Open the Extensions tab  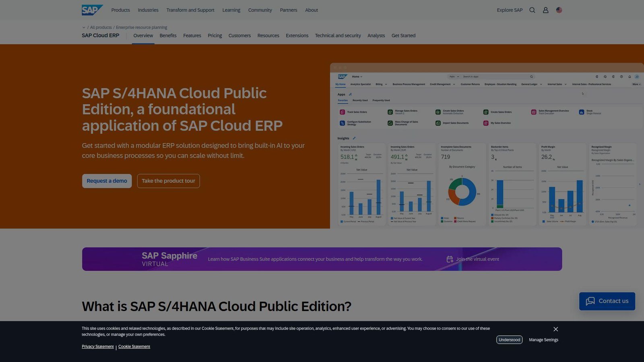point(297,35)
